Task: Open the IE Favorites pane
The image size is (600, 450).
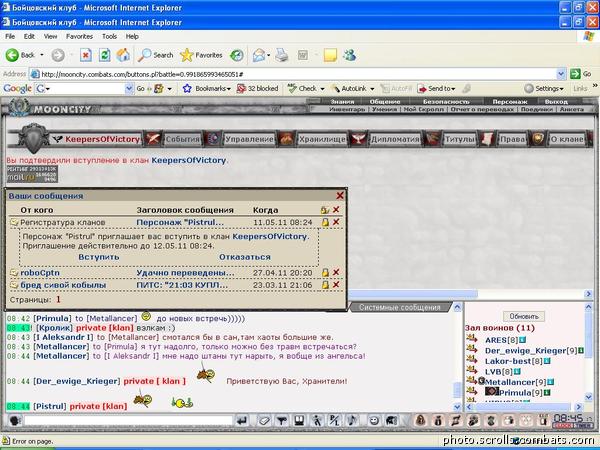Action: [x=202, y=55]
